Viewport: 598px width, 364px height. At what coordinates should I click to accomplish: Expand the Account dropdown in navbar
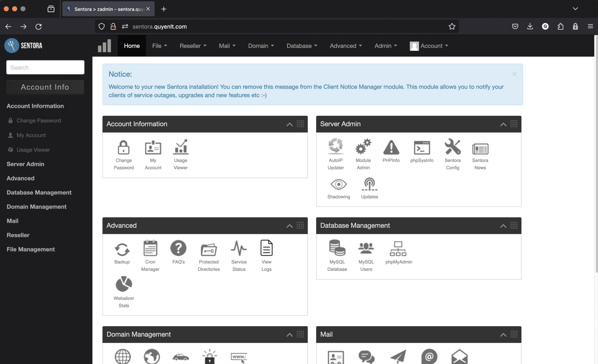[x=429, y=46]
